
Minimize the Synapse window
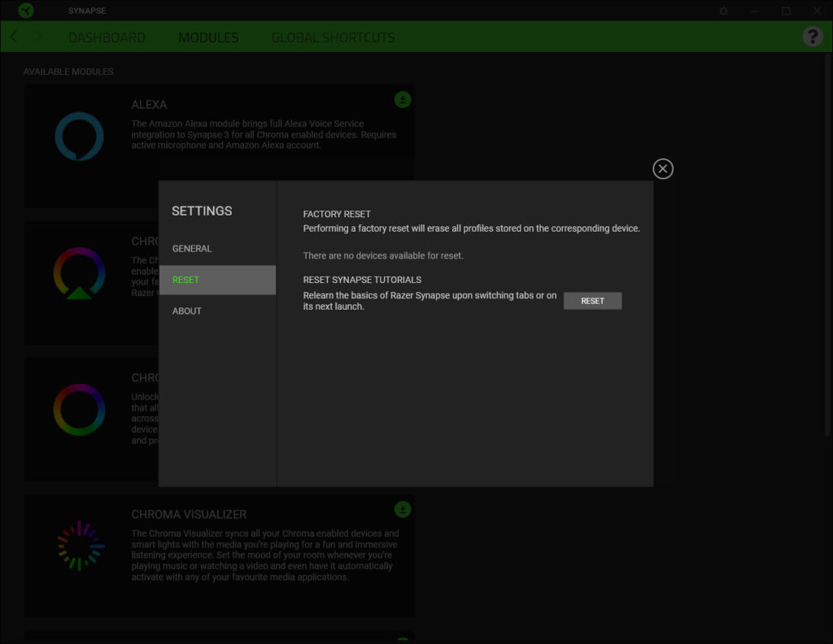click(754, 11)
